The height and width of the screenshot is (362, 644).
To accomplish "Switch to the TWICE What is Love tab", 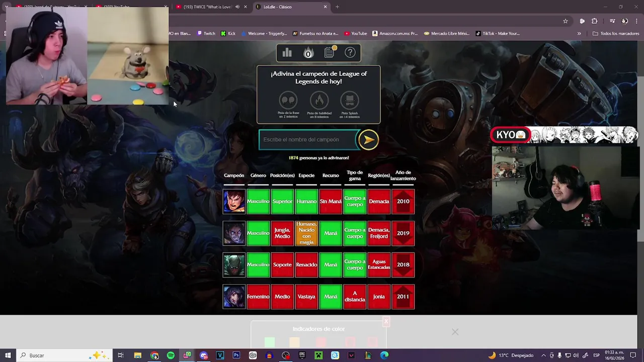I will coord(207,7).
